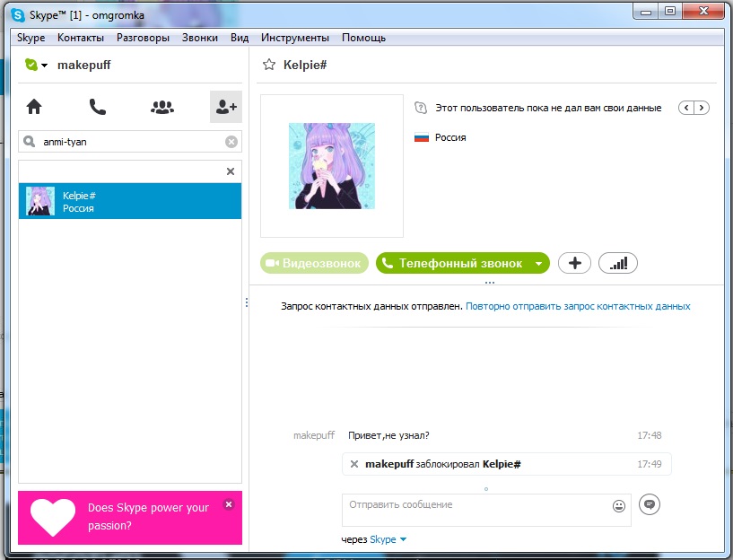733x560 pixels.
Task: Select Kelpie# Россия contact in results
Action: click(x=130, y=201)
